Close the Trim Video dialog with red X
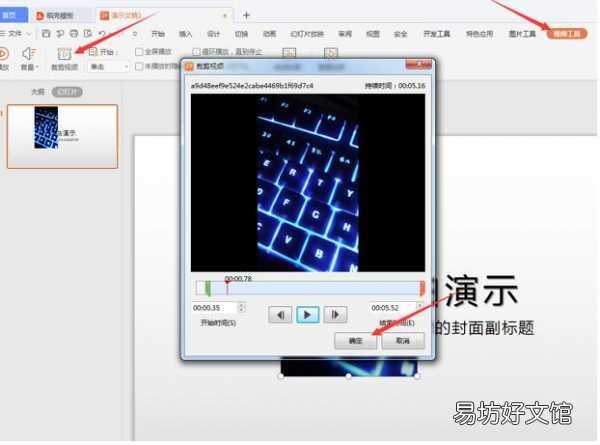Screen dimensions: 600x445 419,64
